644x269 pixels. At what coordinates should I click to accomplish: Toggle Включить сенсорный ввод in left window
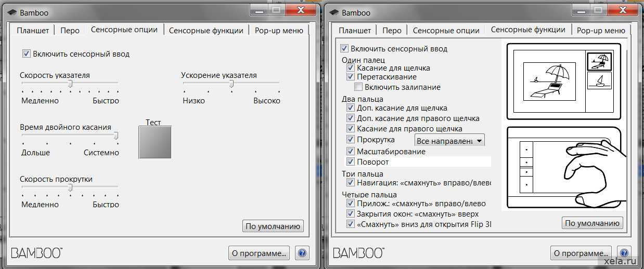[26, 53]
